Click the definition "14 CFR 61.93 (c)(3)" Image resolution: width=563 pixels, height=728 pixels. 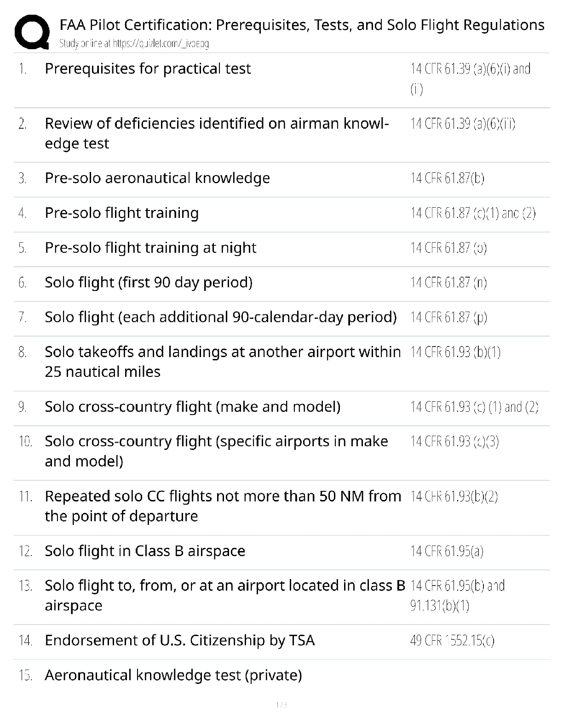[454, 442]
